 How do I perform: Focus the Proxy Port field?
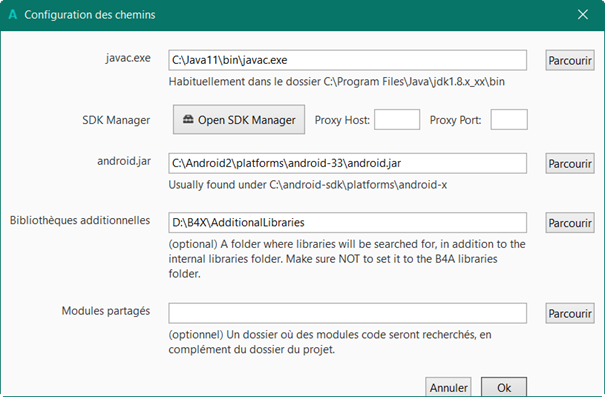point(509,120)
